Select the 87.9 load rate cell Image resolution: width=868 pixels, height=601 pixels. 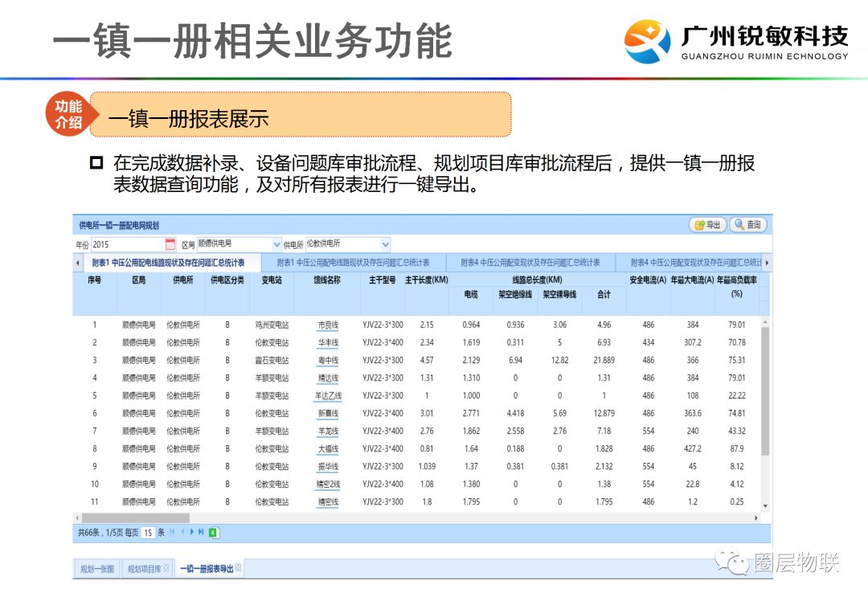[x=737, y=449]
